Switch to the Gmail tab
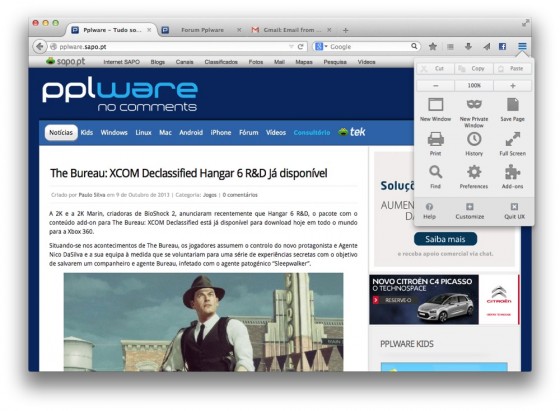 (x=292, y=30)
